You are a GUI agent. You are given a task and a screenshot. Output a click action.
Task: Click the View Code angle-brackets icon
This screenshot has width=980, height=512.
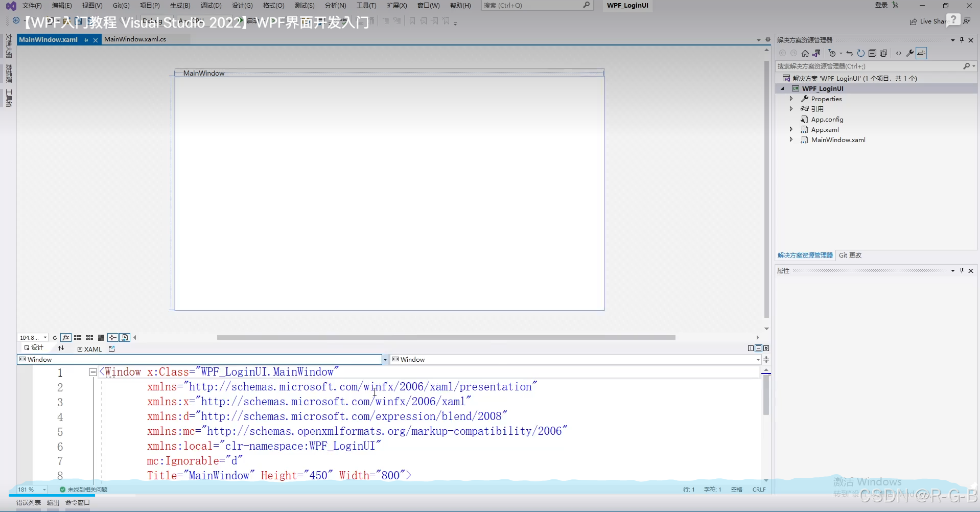(x=899, y=53)
